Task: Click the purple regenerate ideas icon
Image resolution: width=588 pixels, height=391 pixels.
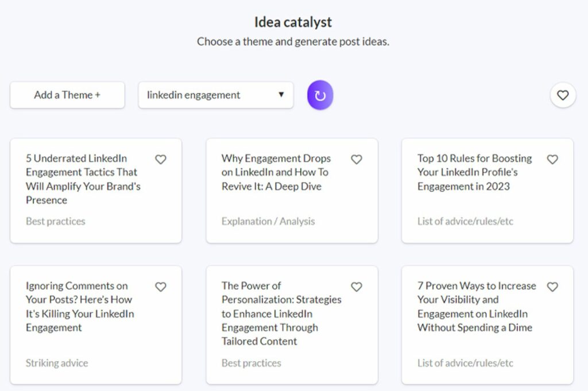Action: tap(320, 95)
